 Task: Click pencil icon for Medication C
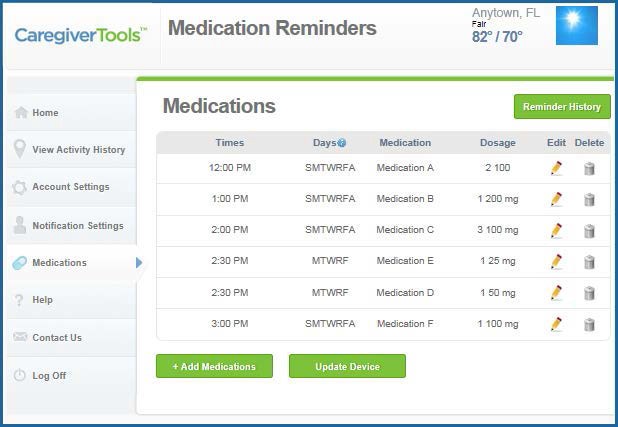coord(556,230)
